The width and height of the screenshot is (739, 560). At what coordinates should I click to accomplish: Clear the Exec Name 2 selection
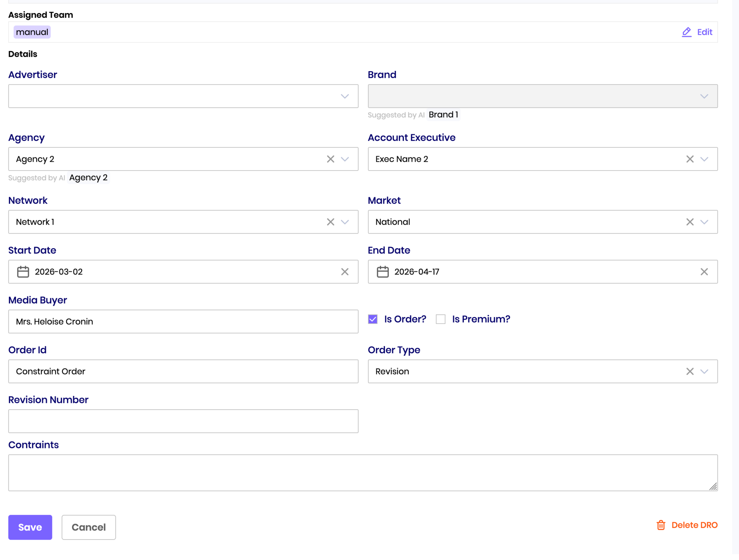point(690,159)
